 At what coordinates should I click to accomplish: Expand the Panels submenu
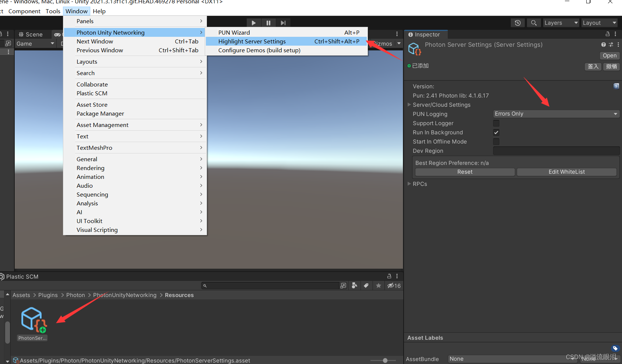(135, 21)
